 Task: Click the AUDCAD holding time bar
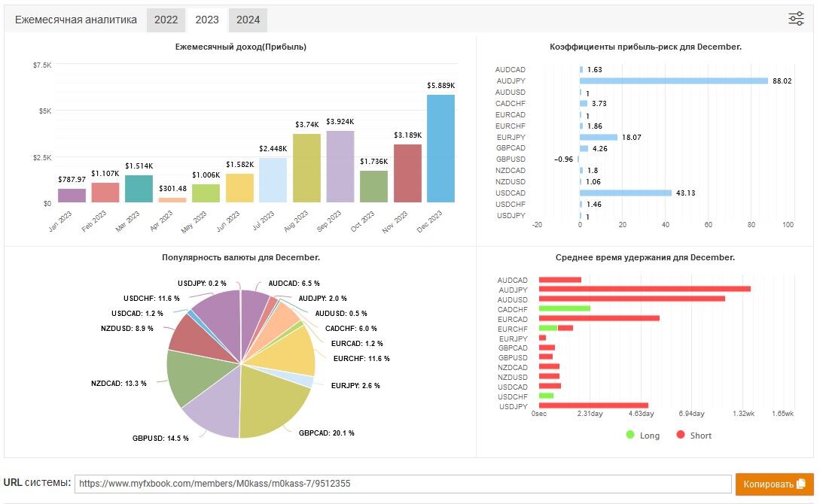click(x=560, y=280)
